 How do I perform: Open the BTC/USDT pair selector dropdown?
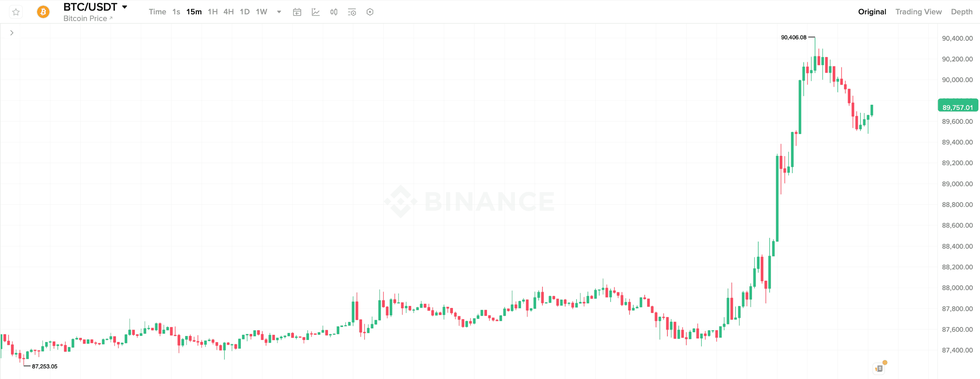(124, 7)
